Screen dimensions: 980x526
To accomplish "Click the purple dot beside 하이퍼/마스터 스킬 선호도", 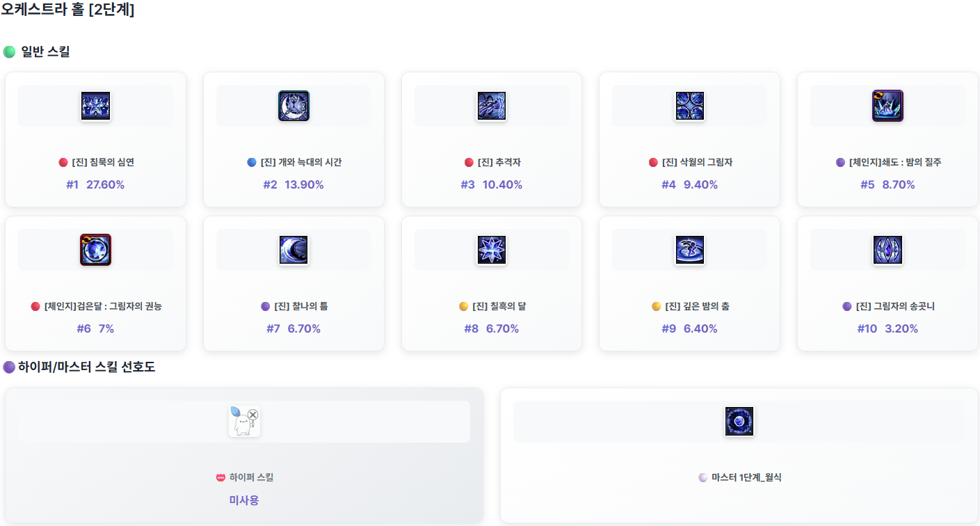I will [x=9, y=367].
